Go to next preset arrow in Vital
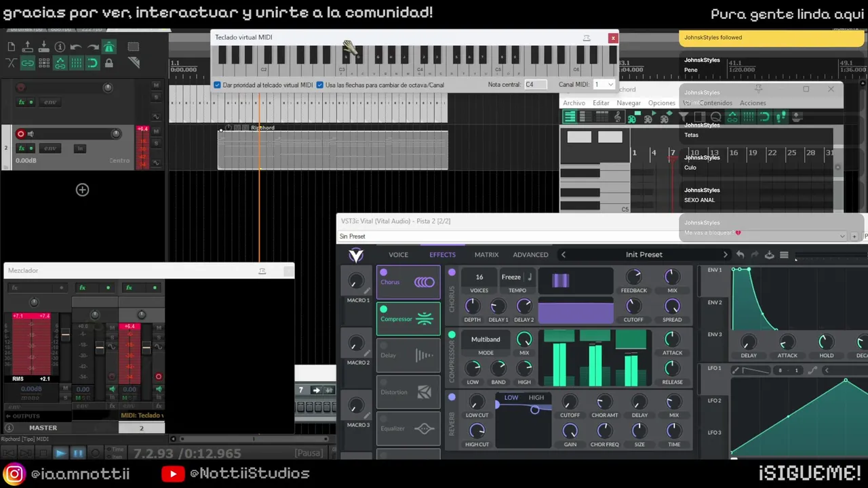 point(725,255)
